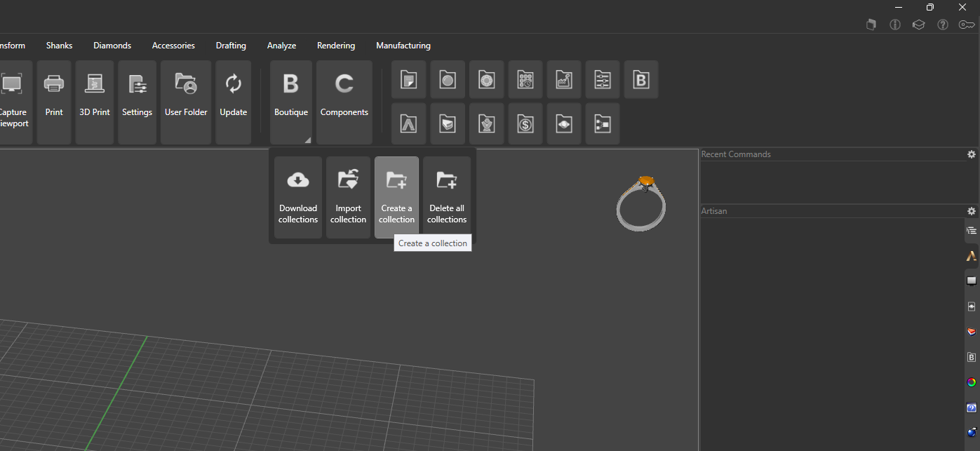Open the folder icon with a necklace bust
The width and height of the screenshot is (980, 451).
(487, 123)
